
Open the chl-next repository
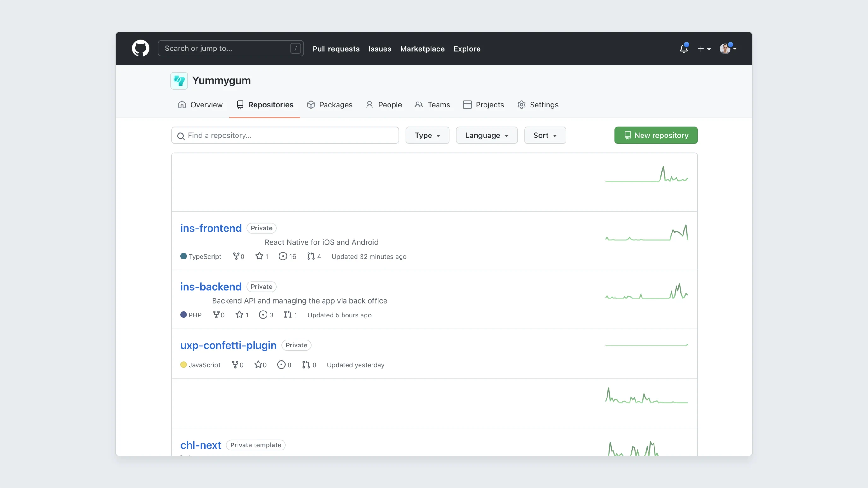point(201,445)
